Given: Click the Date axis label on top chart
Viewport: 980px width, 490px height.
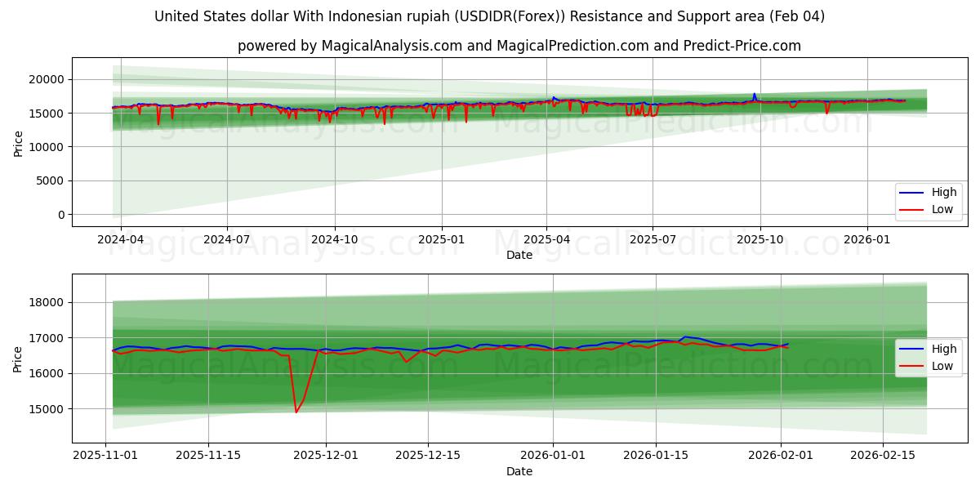Looking at the screenshot, I should pos(520,255).
